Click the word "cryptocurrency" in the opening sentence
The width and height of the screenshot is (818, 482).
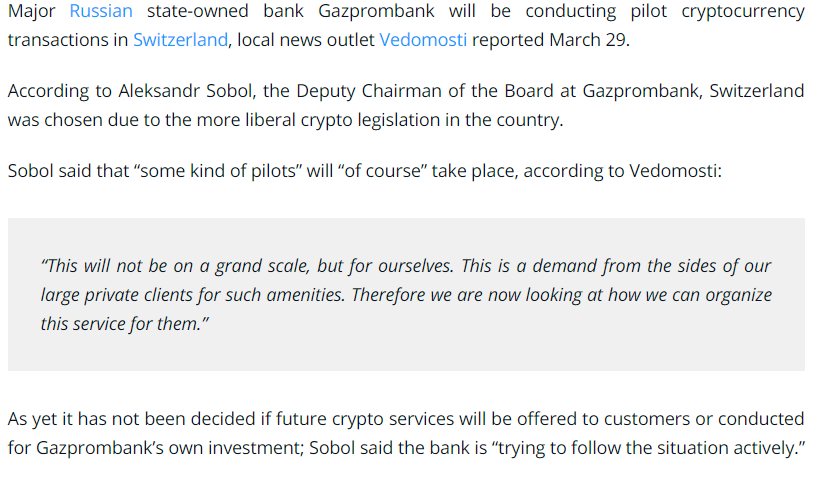[x=743, y=12]
